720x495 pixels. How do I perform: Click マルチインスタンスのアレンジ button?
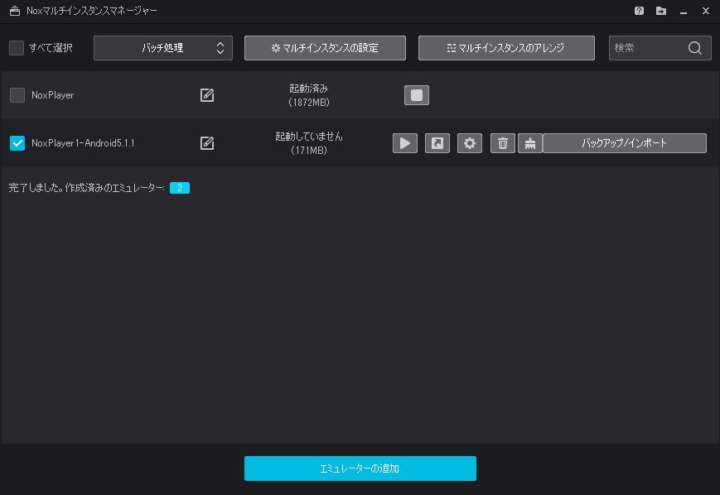[506, 48]
